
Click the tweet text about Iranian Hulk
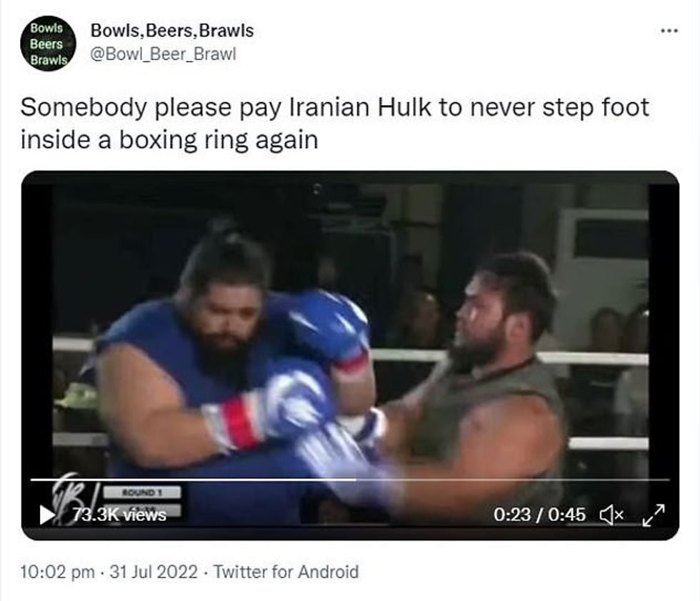tap(335, 124)
